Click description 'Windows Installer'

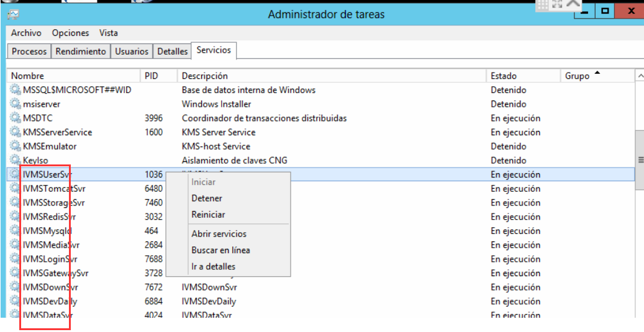pos(217,104)
